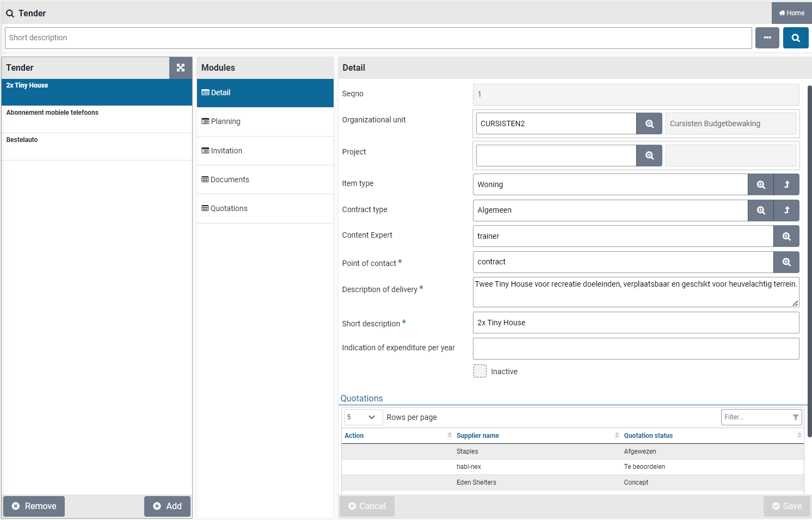Open lookup for Item type

[761, 184]
